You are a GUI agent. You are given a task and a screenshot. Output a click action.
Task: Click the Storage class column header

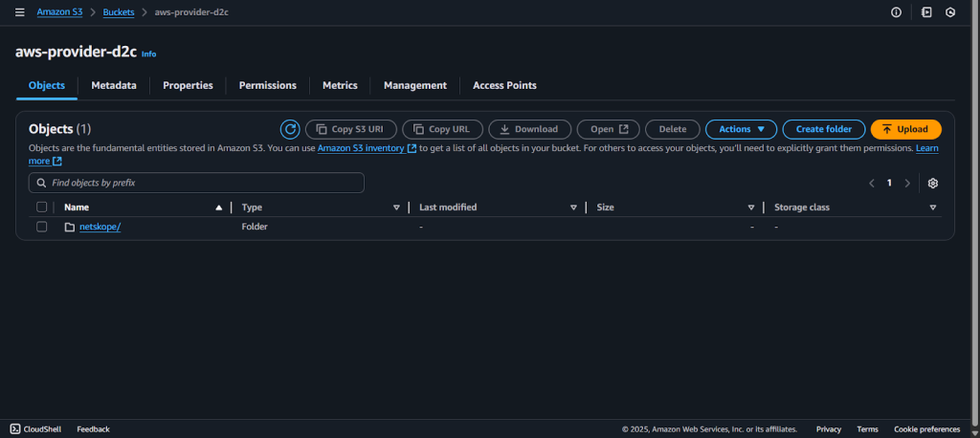click(x=802, y=208)
